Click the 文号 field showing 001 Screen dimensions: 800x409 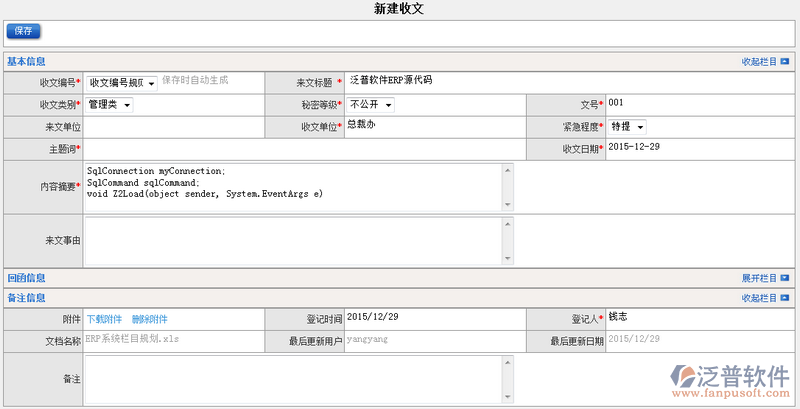coord(701,105)
